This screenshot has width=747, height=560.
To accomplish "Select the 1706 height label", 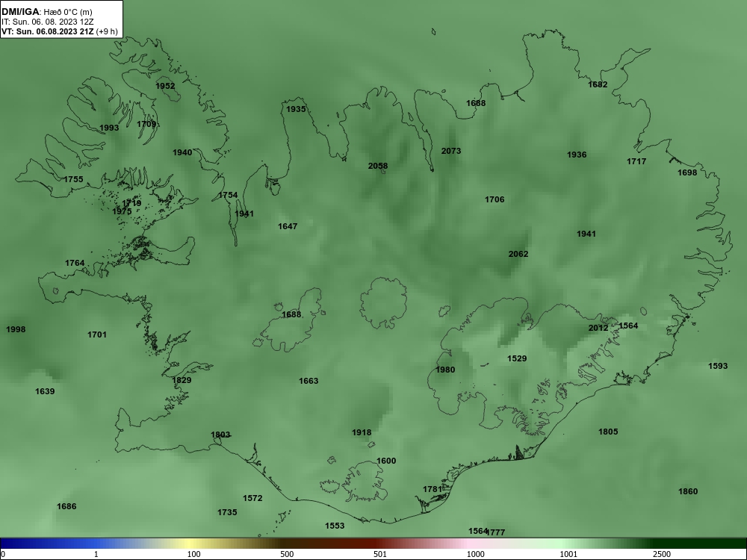I will (x=495, y=199).
